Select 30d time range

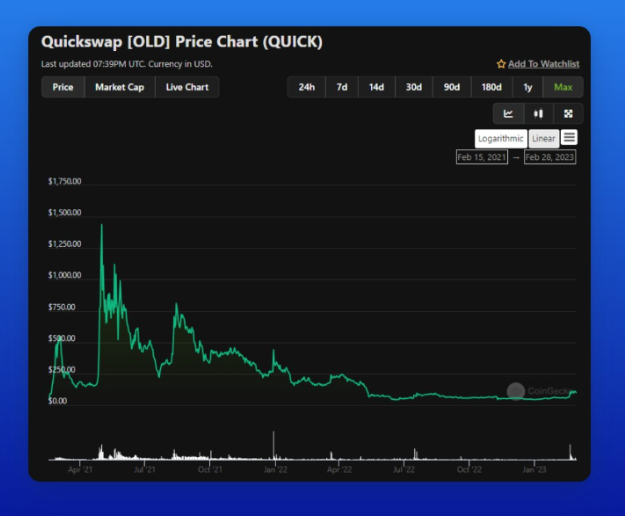[x=414, y=87]
